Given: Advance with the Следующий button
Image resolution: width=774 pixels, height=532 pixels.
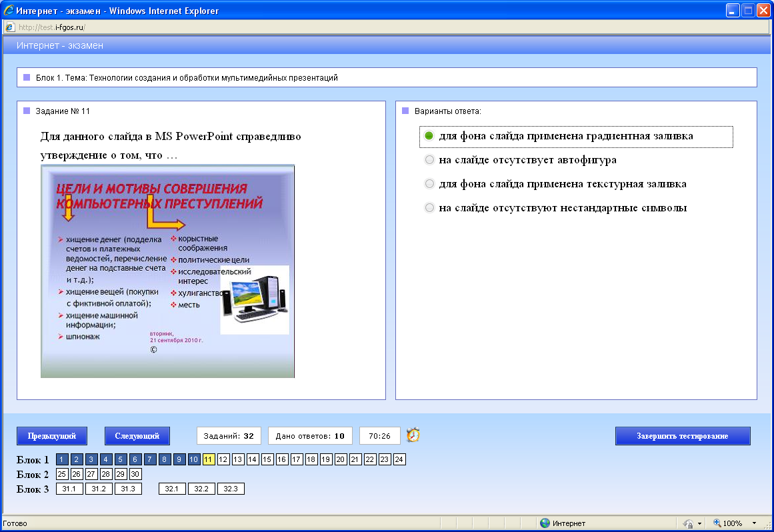Looking at the screenshot, I should (137, 436).
